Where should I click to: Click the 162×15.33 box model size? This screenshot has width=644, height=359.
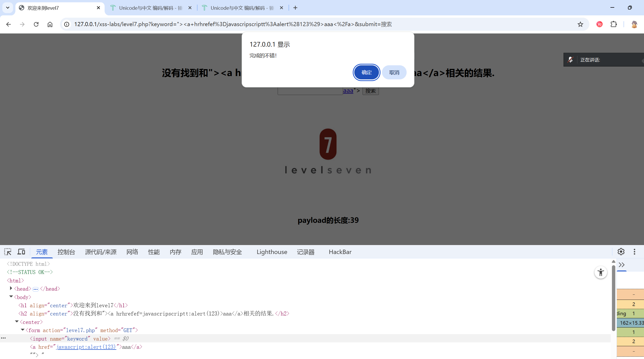[632, 323]
